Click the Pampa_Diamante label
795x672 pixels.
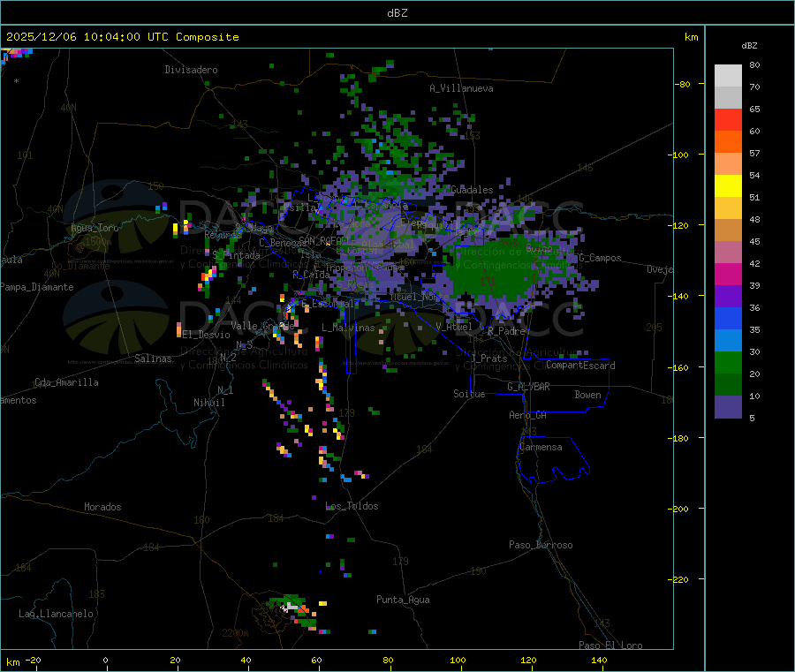pyautogui.click(x=37, y=287)
